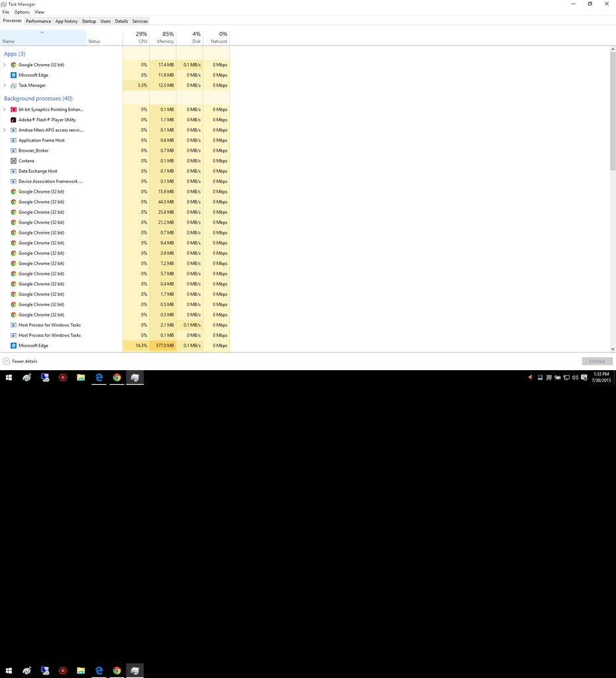Click the "3.3%" CPU value for Task Manager
The width and height of the screenshot is (616, 678).
point(142,85)
